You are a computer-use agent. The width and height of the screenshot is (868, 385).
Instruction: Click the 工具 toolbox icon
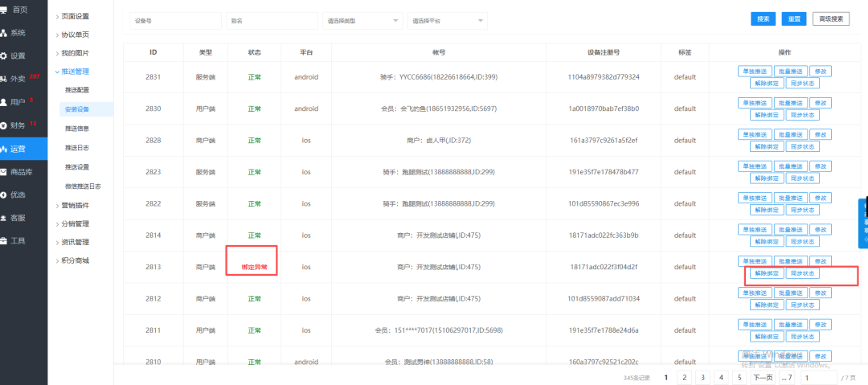[x=4, y=241]
